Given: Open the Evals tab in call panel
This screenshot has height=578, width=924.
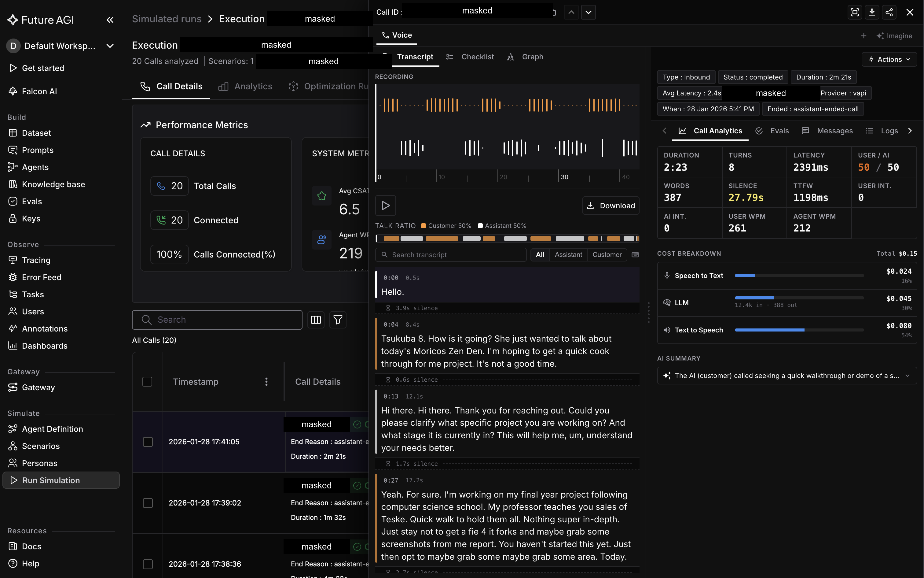Looking at the screenshot, I should point(772,131).
